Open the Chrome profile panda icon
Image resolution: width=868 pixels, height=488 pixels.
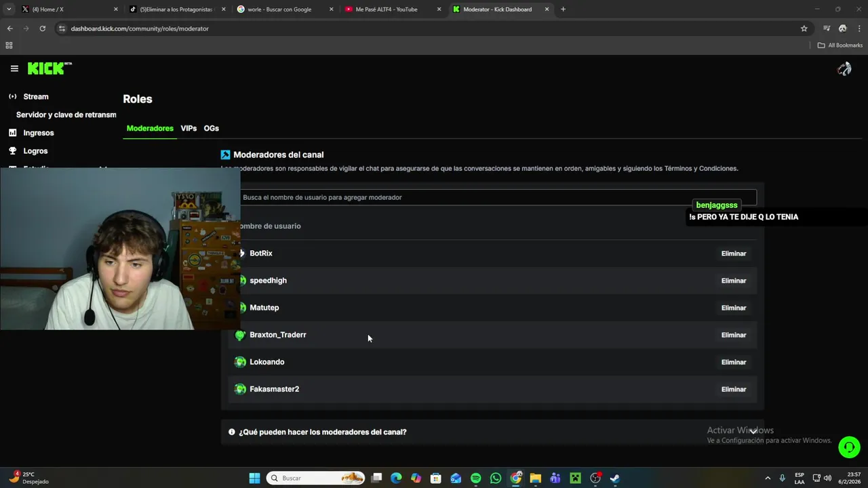[843, 28]
